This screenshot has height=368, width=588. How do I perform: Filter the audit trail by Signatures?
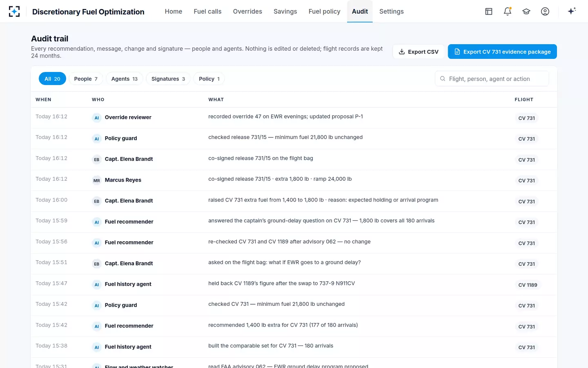tap(168, 79)
